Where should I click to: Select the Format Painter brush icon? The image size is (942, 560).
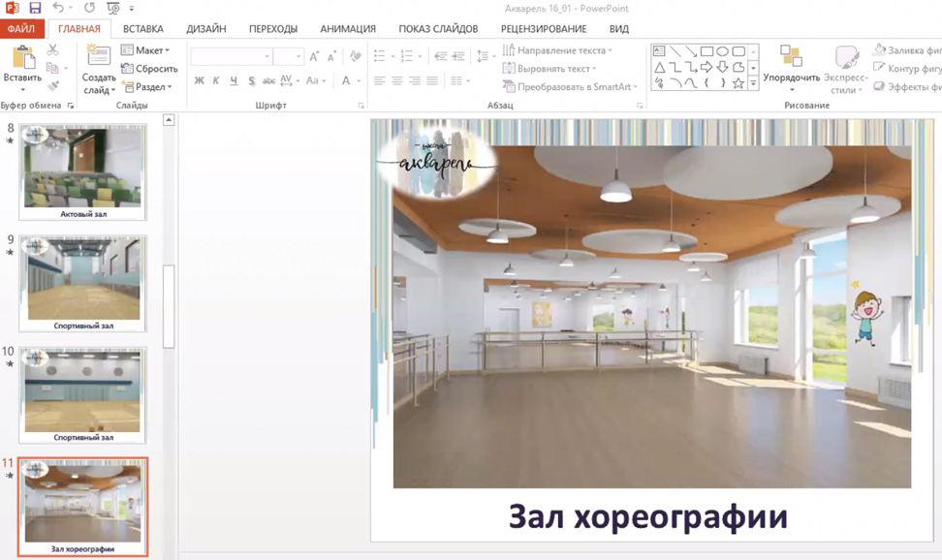pos(53,86)
